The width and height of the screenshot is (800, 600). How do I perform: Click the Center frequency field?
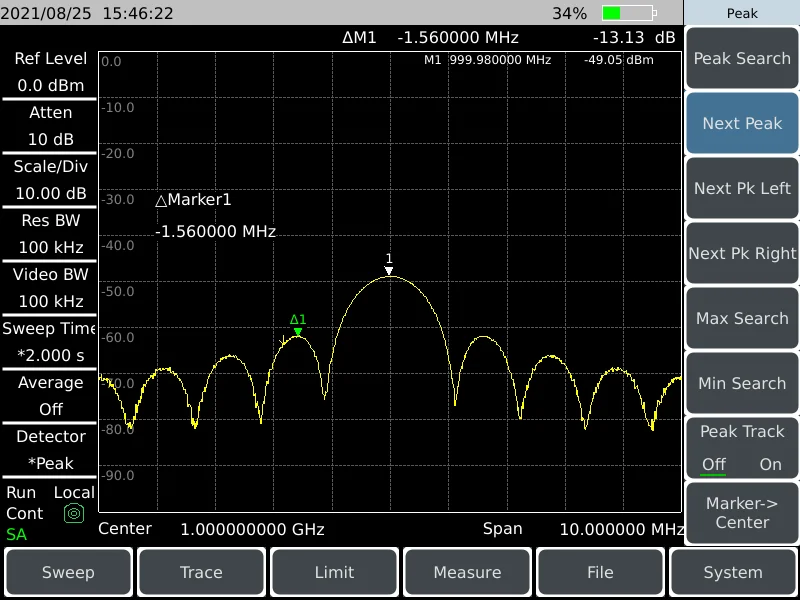[x=200, y=529]
